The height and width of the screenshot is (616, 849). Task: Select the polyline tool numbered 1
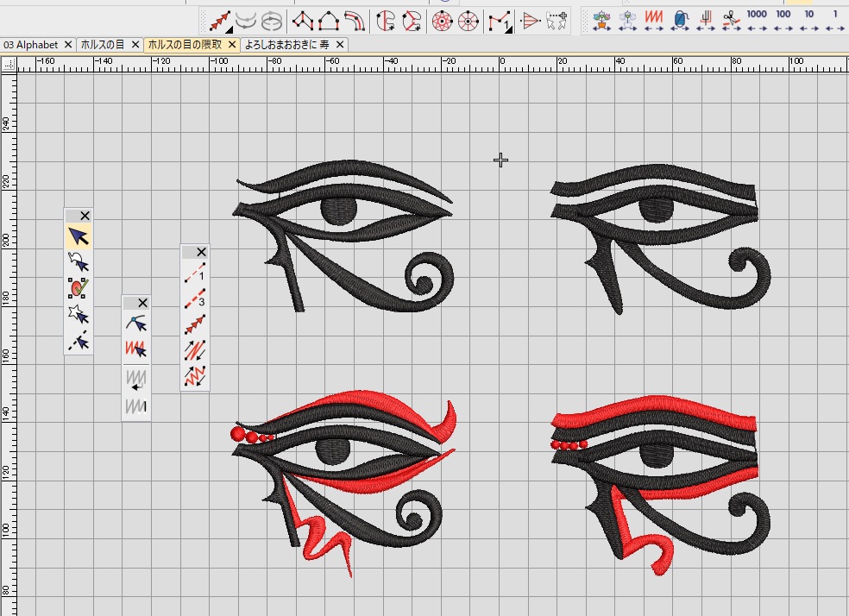click(500, 22)
